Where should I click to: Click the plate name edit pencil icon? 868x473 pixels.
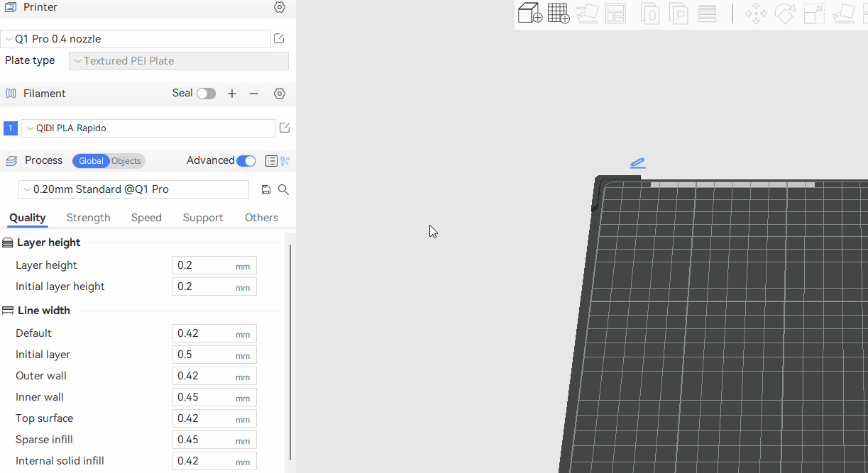[637, 163]
